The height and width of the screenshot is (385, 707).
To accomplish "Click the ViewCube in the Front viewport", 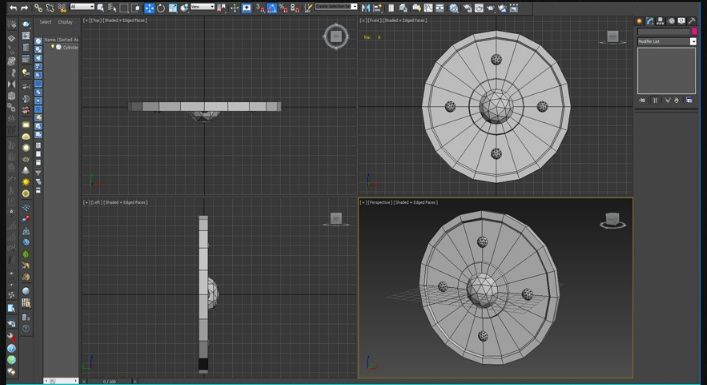I will (612, 37).
